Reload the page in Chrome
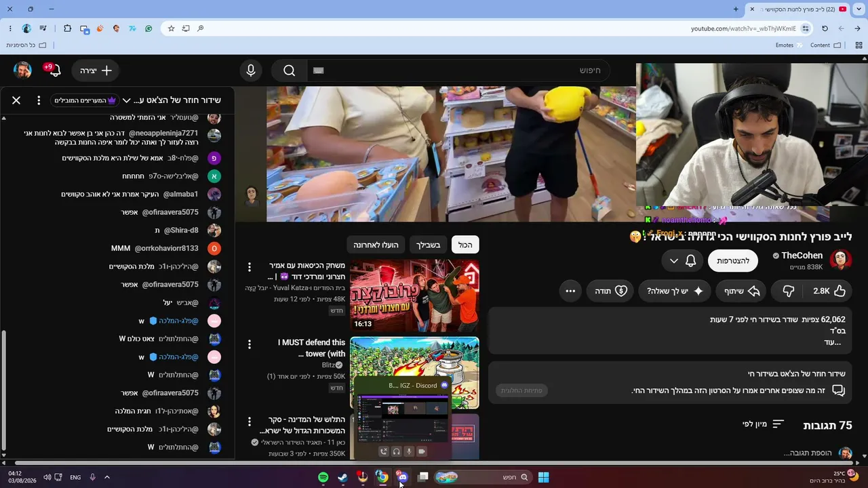 coord(825,28)
